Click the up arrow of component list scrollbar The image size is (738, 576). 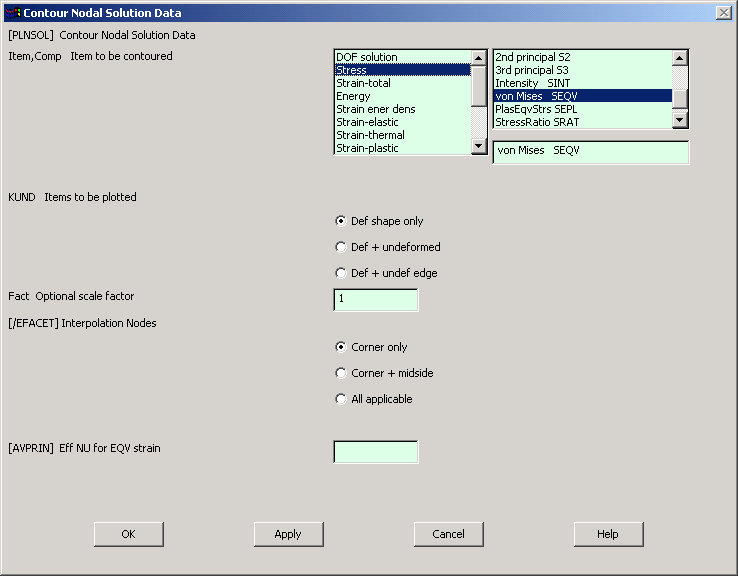(x=679, y=58)
